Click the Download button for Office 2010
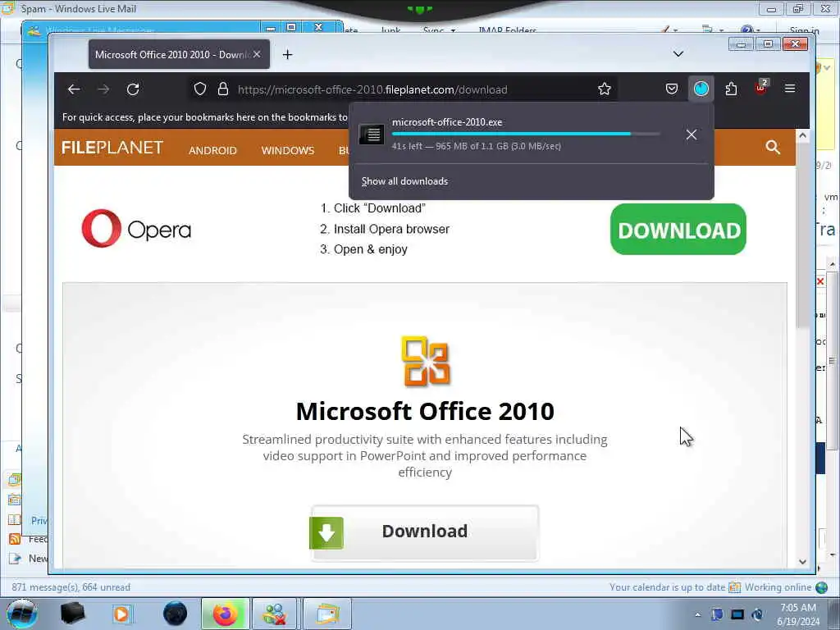The height and width of the screenshot is (630, 840). [425, 532]
